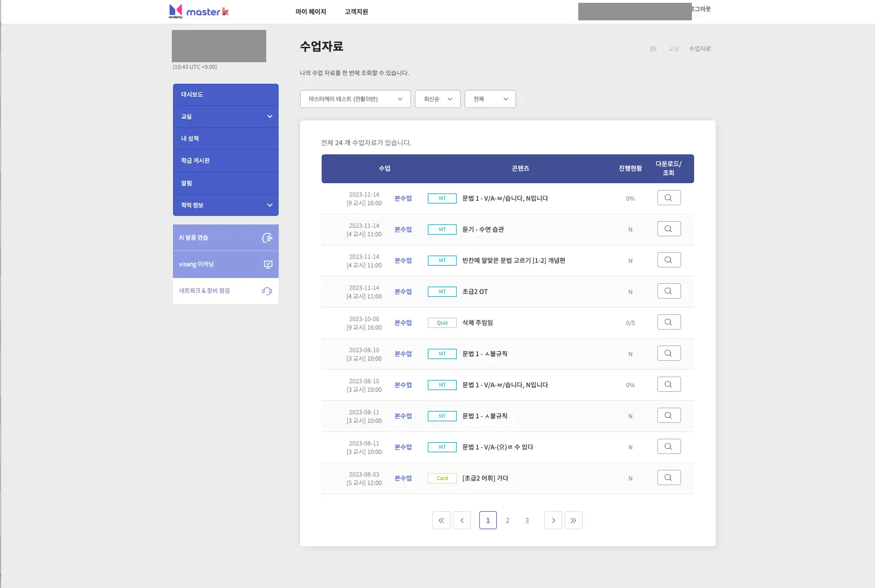Open view icon for 초급2 OT row
The height and width of the screenshot is (588, 875).
[x=669, y=291]
